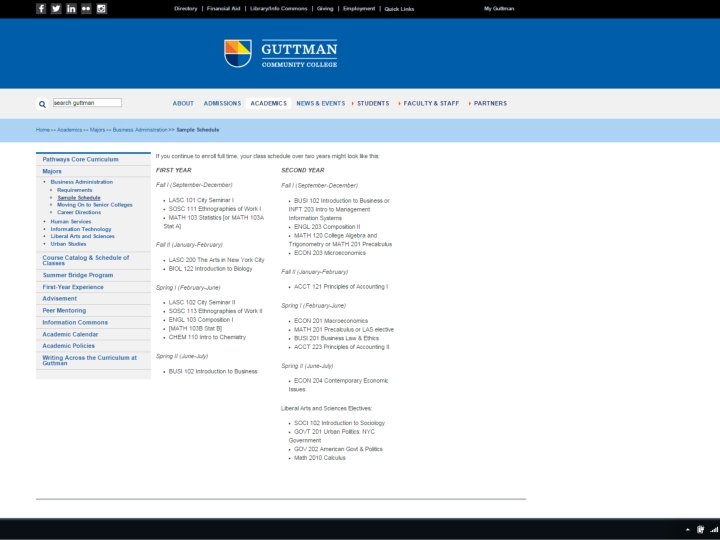The image size is (720, 540).
Task: Open the Directory top link
Action: tap(186, 8)
